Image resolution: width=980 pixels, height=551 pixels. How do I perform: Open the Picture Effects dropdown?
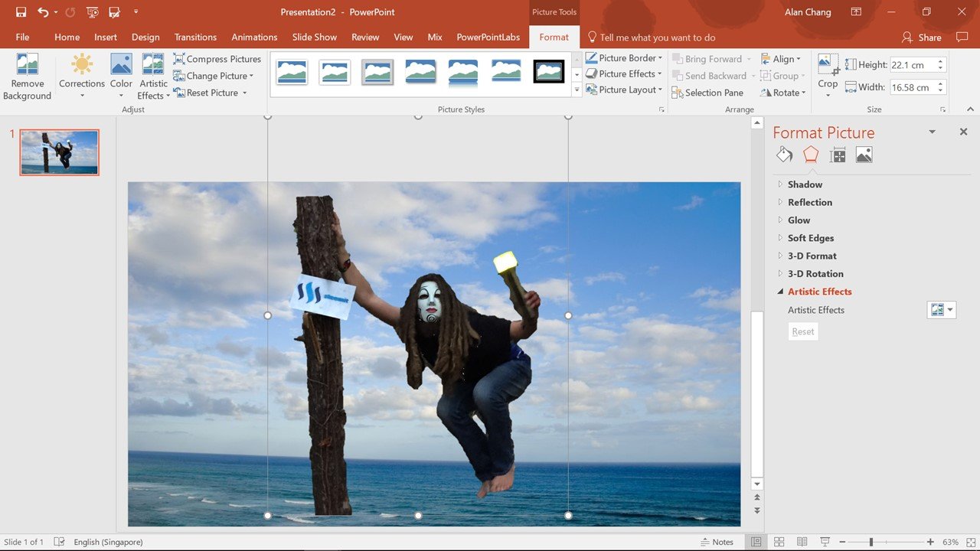click(x=624, y=74)
